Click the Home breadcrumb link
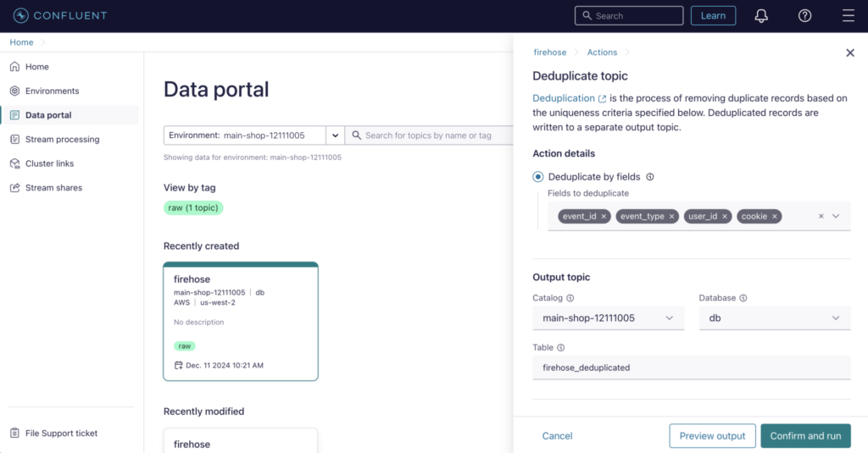The image size is (868, 453). 21,42
